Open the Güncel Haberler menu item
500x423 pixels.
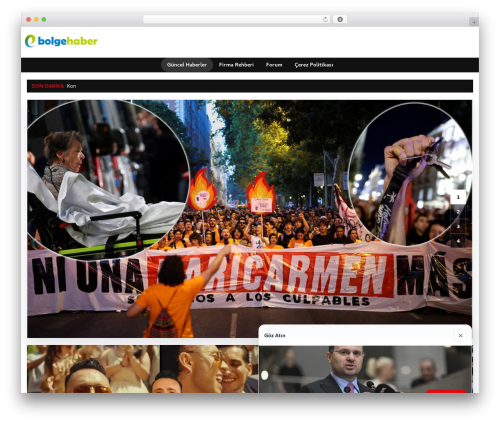click(x=187, y=65)
